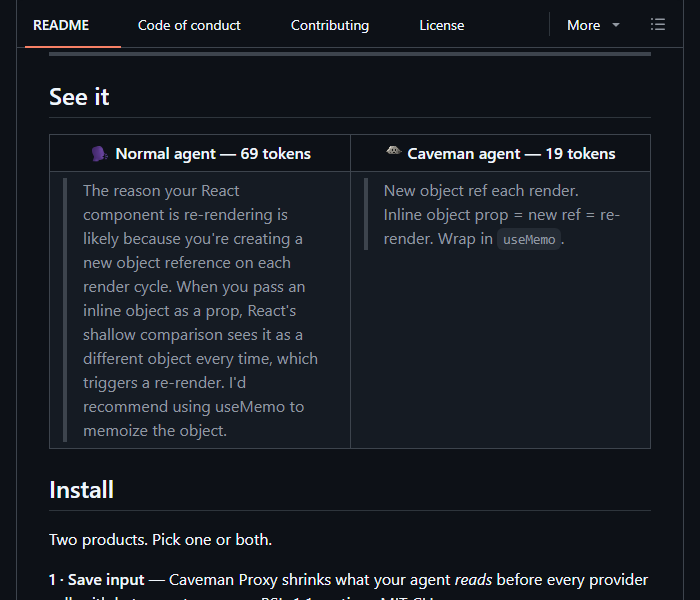Click the Save input bold text
Image resolution: width=700 pixels, height=600 pixels.
[x=106, y=579]
